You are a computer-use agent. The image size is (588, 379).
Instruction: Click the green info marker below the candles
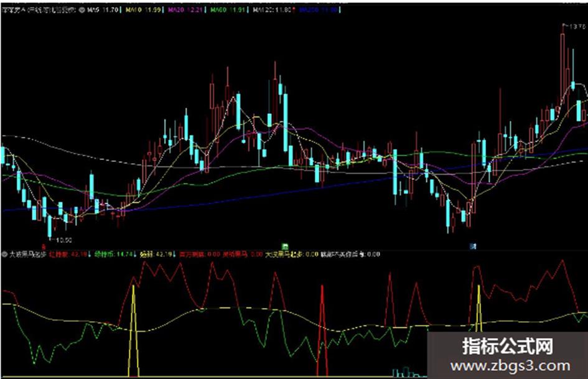(285, 246)
